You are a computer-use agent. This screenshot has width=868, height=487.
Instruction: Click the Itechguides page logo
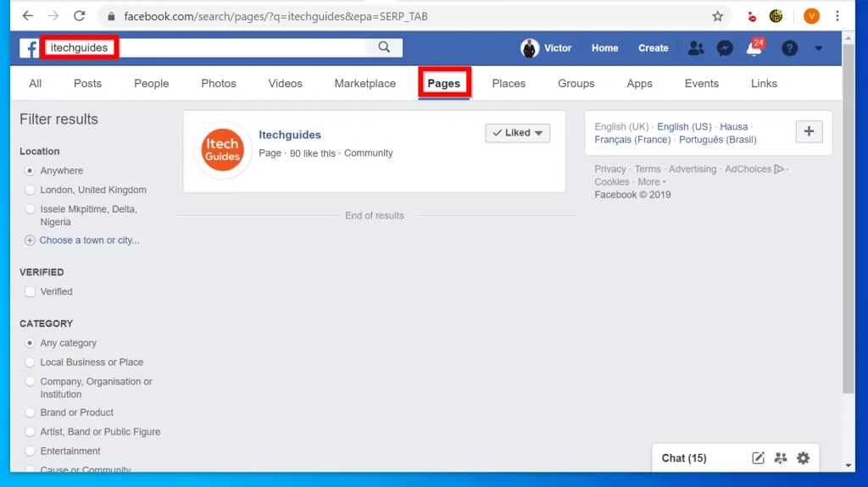click(x=223, y=150)
